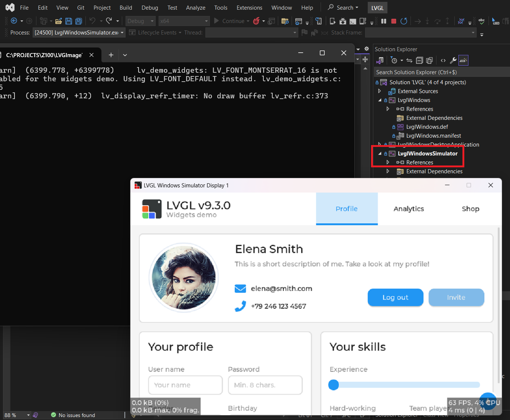Click the Invite button

coord(456,297)
